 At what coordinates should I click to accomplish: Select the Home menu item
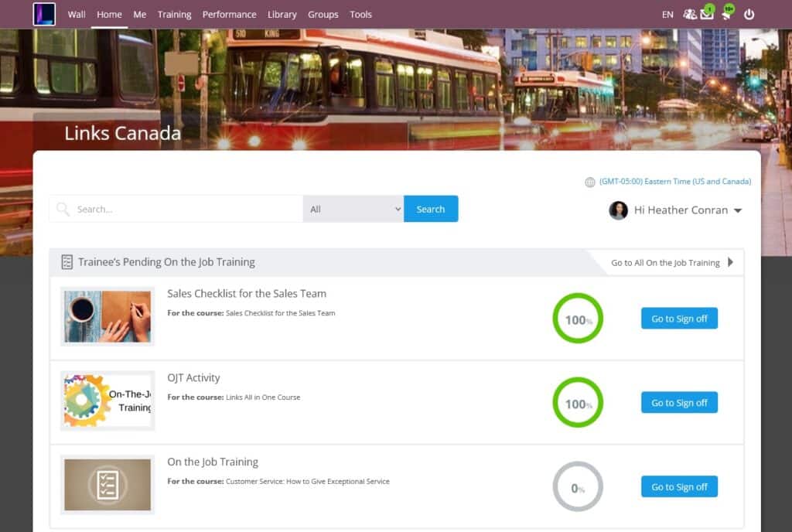[109, 15]
